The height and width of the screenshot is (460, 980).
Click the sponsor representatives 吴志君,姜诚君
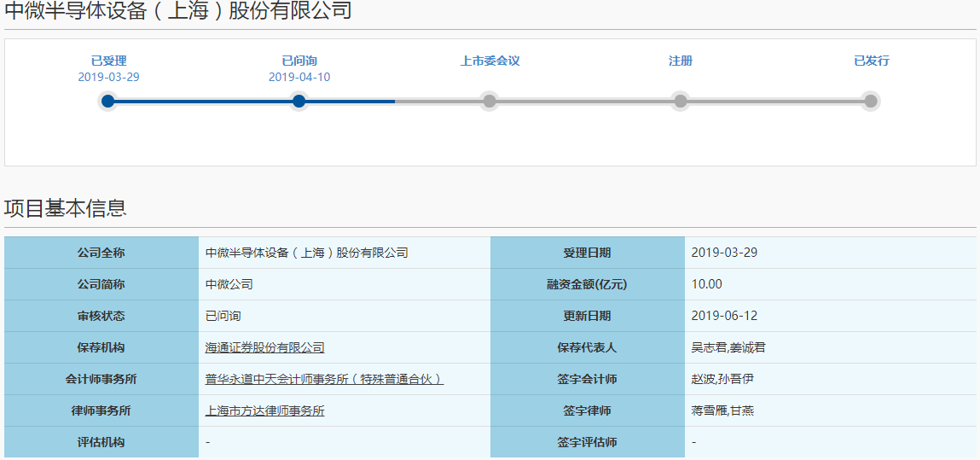point(728,348)
